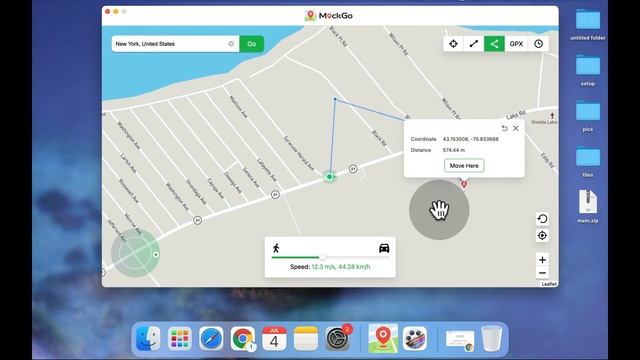Click the blue route waypoint dot

click(335, 99)
